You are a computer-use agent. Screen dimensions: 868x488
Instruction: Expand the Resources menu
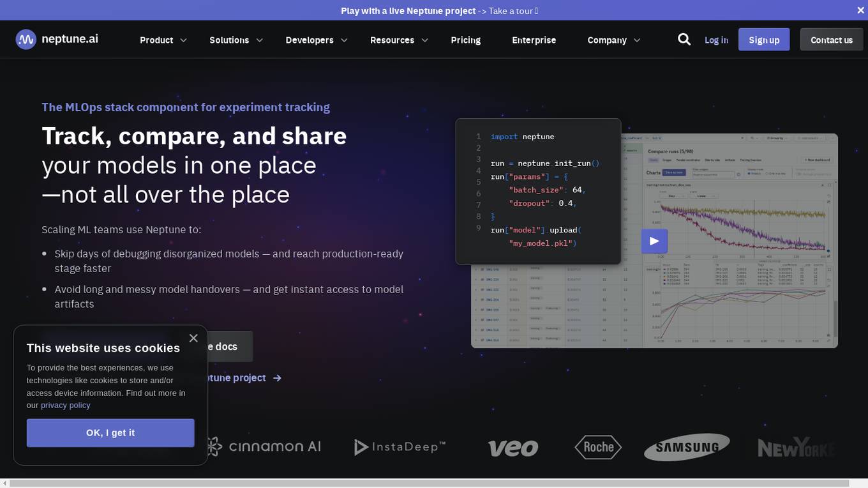399,40
